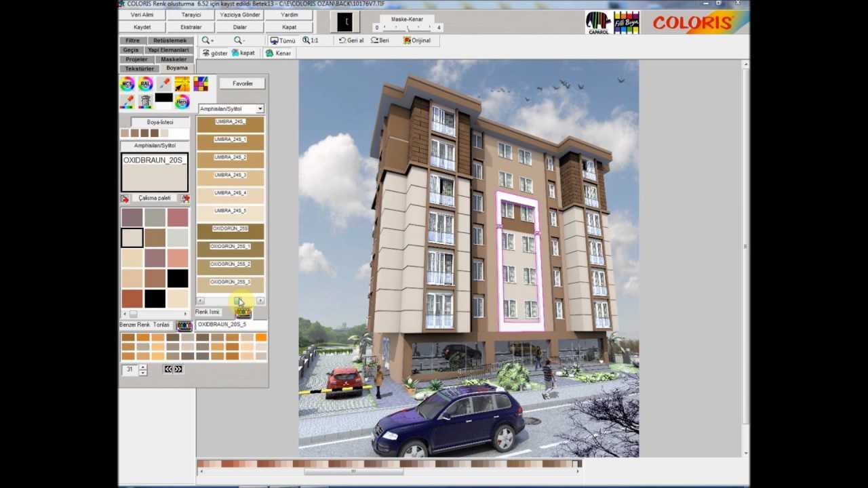Restore the Orijinal image
The width and height of the screenshot is (868, 488).
click(x=417, y=41)
